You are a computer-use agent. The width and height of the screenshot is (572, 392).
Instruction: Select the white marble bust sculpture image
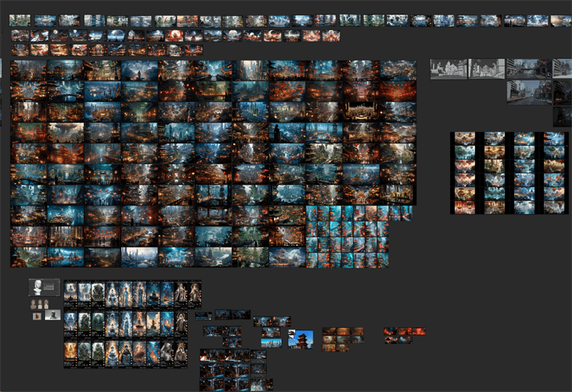35,288
